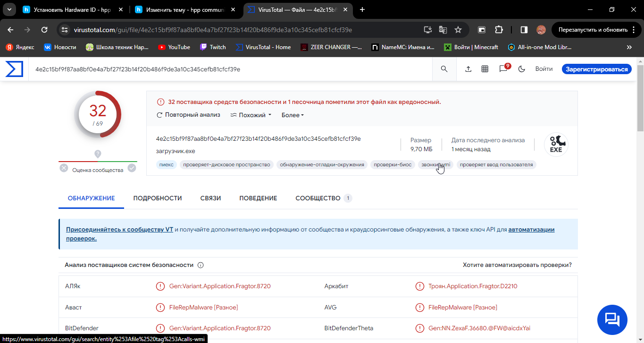Open the ПОДРОБНОСТИ tab
This screenshot has height=343, width=644.
(x=158, y=198)
